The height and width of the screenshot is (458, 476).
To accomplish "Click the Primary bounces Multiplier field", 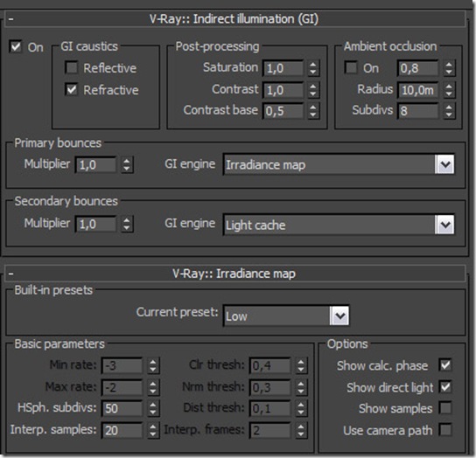I will (x=95, y=164).
